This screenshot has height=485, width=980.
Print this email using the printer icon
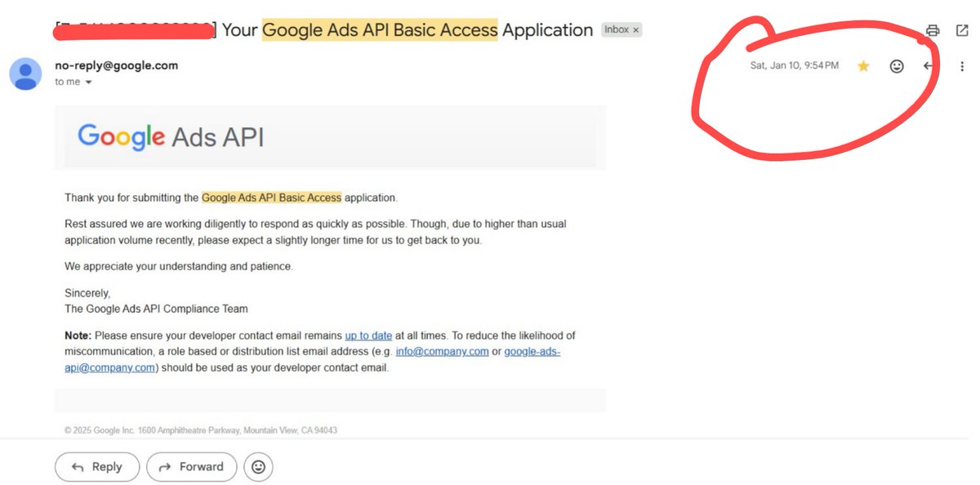(933, 31)
